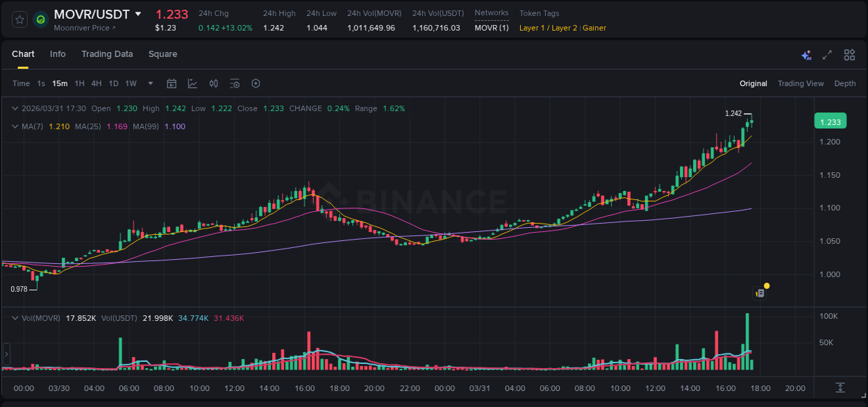Switch to the Trading View chart mode
This screenshot has width=868, height=407.
(801, 83)
